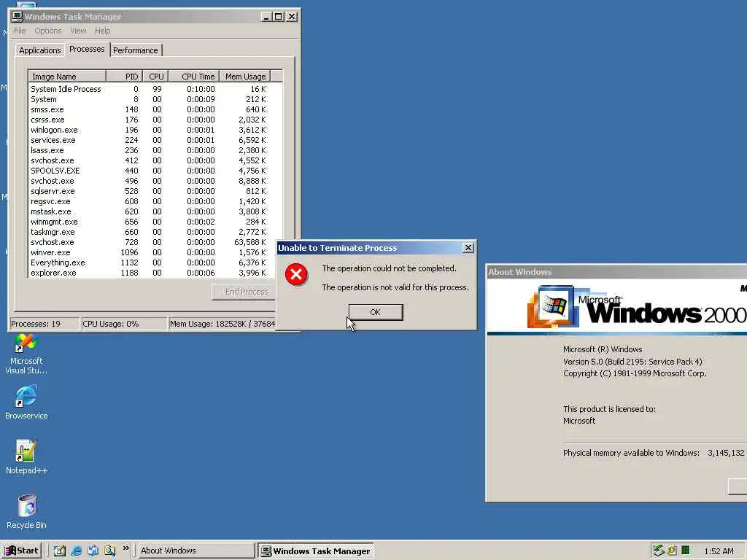Click the green CPU usage tray icon
Screen dimensions: 747x560
coord(686,551)
